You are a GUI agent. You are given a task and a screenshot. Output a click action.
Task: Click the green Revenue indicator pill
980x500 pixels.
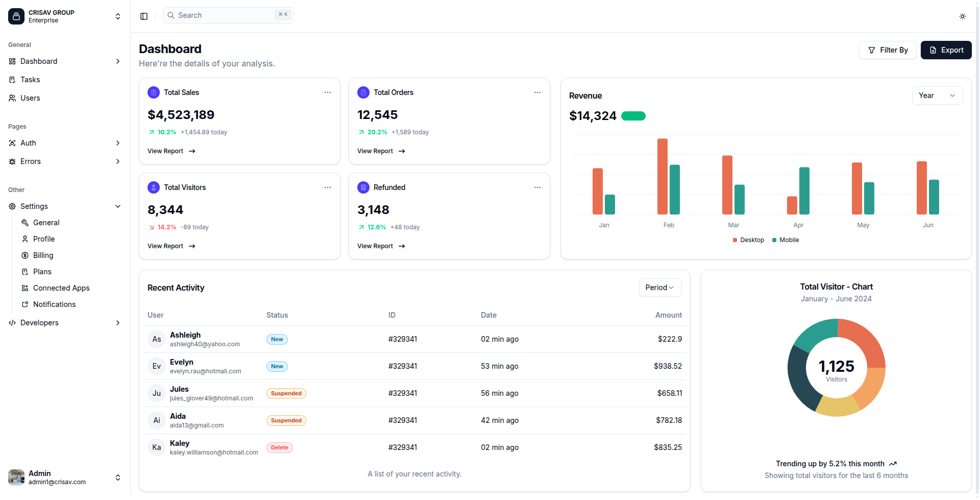(x=633, y=116)
